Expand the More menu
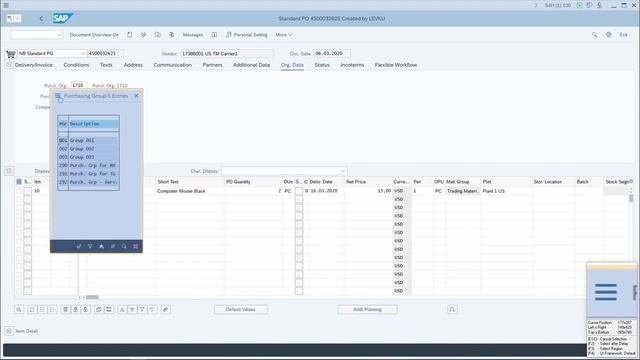The width and height of the screenshot is (640, 360). click(x=284, y=35)
